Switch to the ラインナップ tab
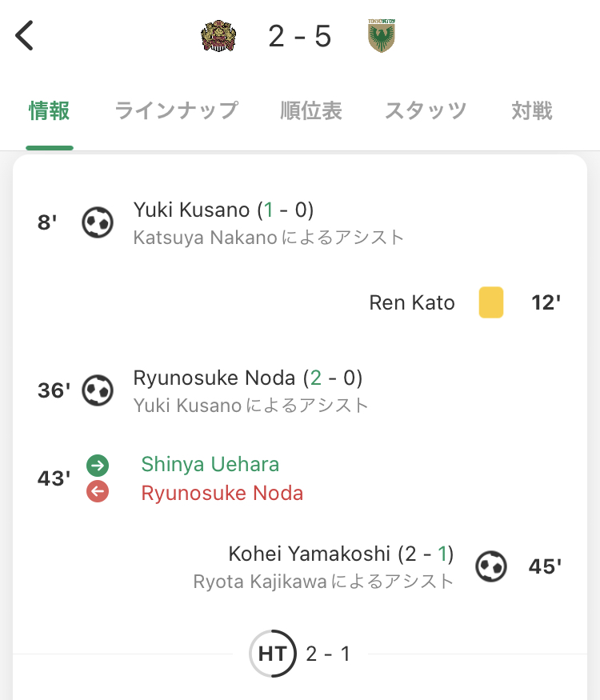 click(177, 110)
